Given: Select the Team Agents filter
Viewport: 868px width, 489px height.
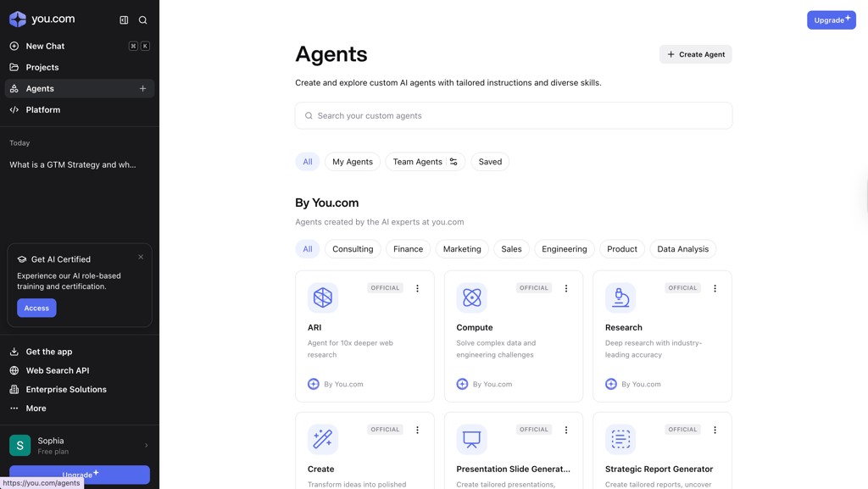Looking at the screenshot, I should click(x=418, y=162).
